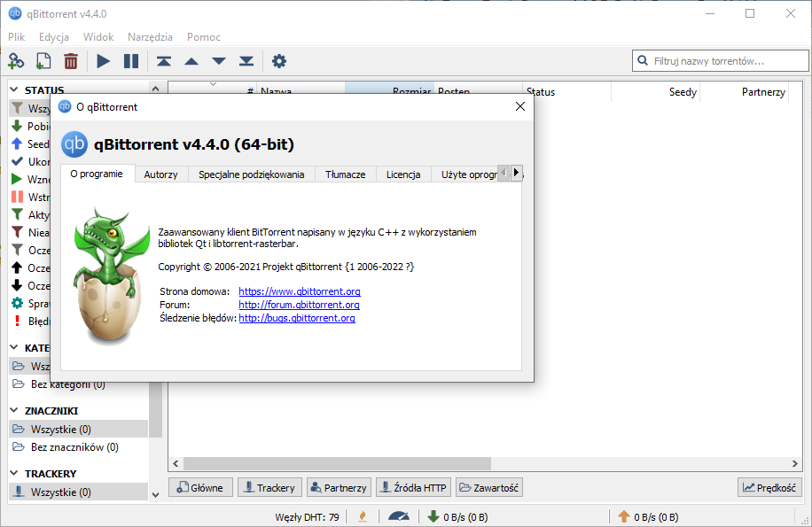This screenshot has width=812, height=527.
Task: Toggle alternative speed limits speedometer icon
Action: (399, 516)
